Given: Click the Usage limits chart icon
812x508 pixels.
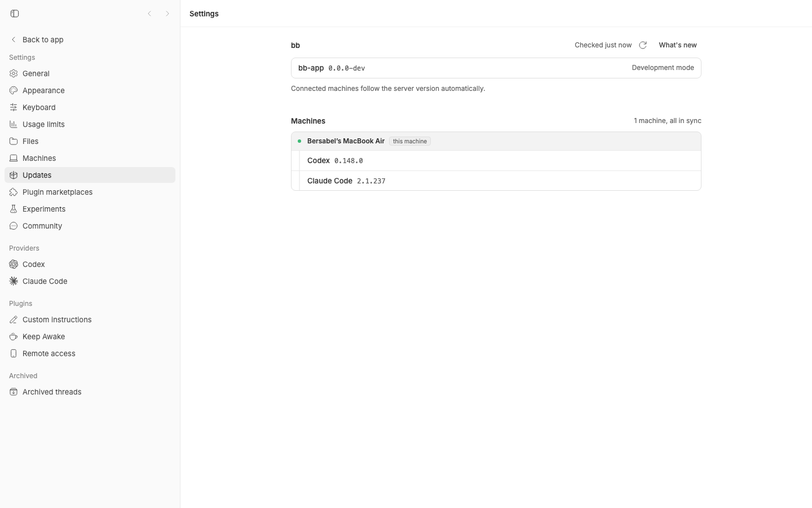Looking at the screenshot, I should 14,124.
